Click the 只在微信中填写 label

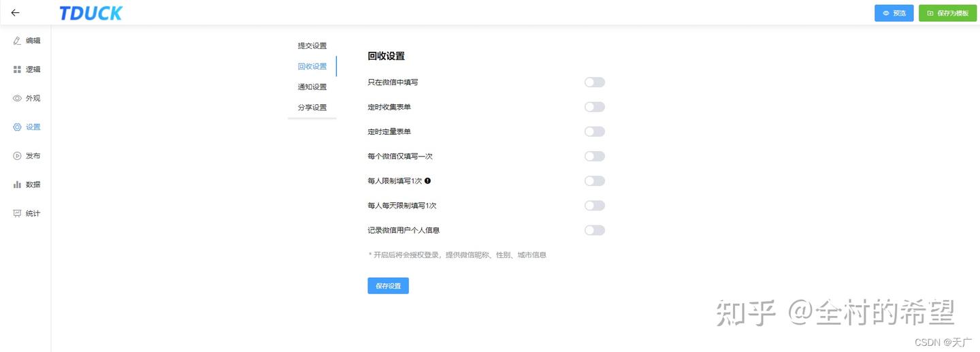(393, 82)
